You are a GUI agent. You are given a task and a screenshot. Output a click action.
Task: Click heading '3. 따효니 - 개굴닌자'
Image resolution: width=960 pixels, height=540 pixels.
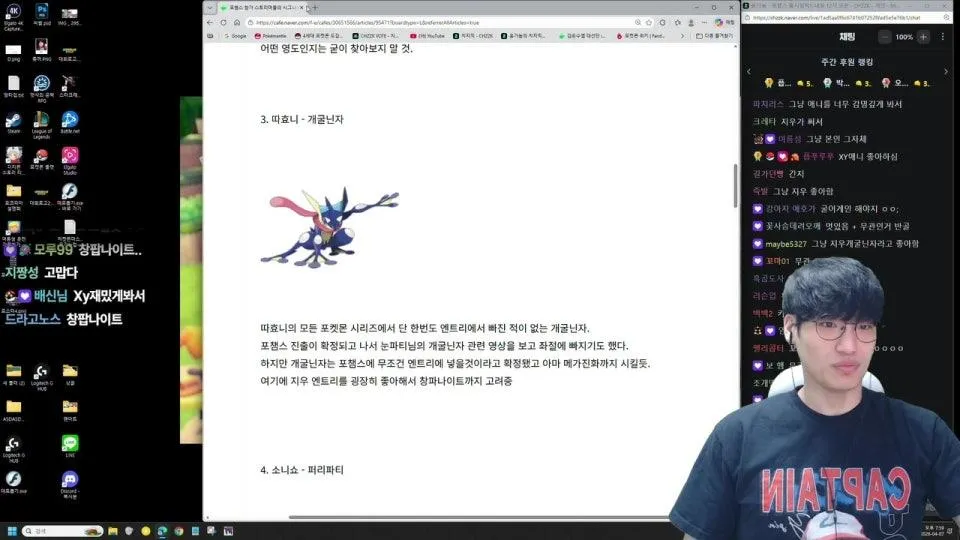[x=302, y=119]
